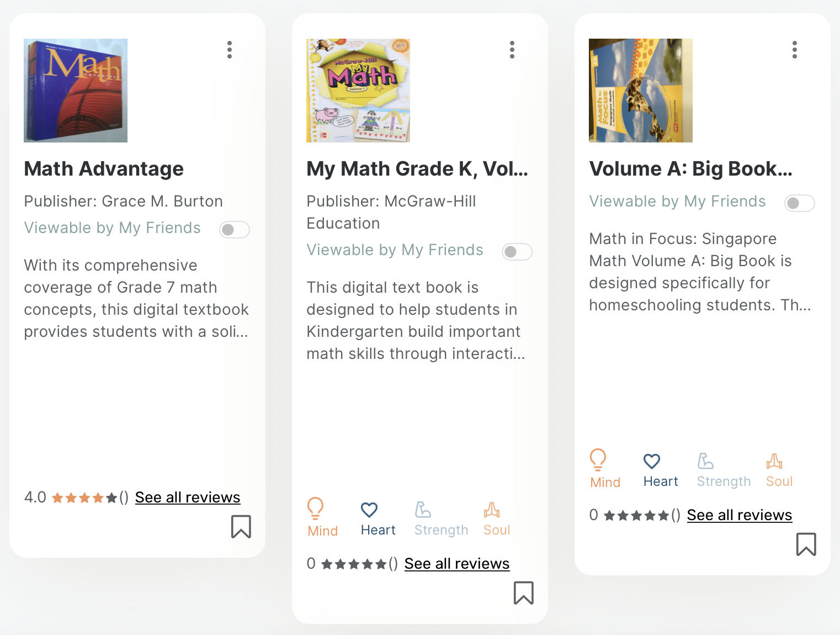
Task: Click the orange star rating on Math Advantage
Action: tap(84, 498)
